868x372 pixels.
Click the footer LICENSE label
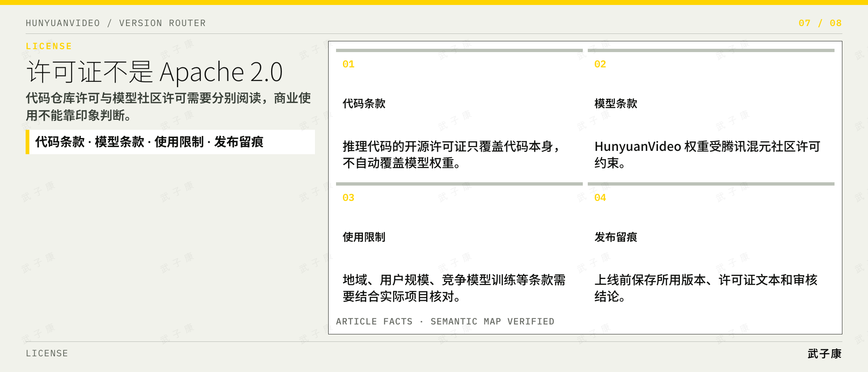(47, 353)
